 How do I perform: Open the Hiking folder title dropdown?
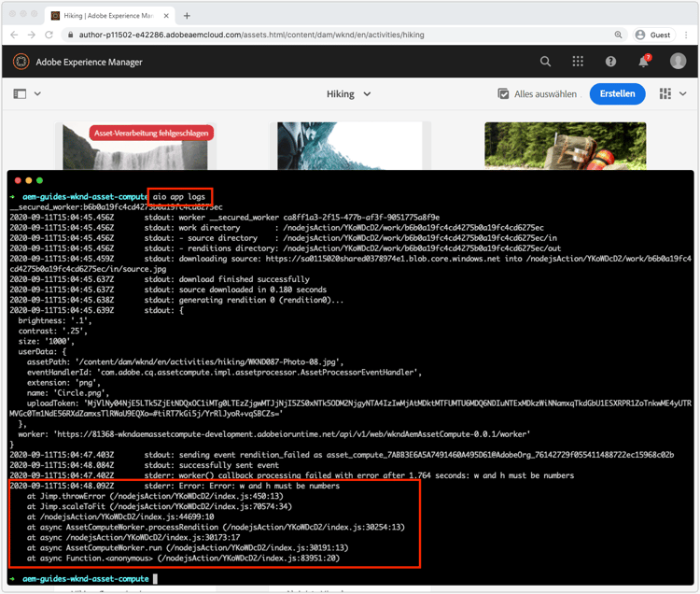(348, 93)
